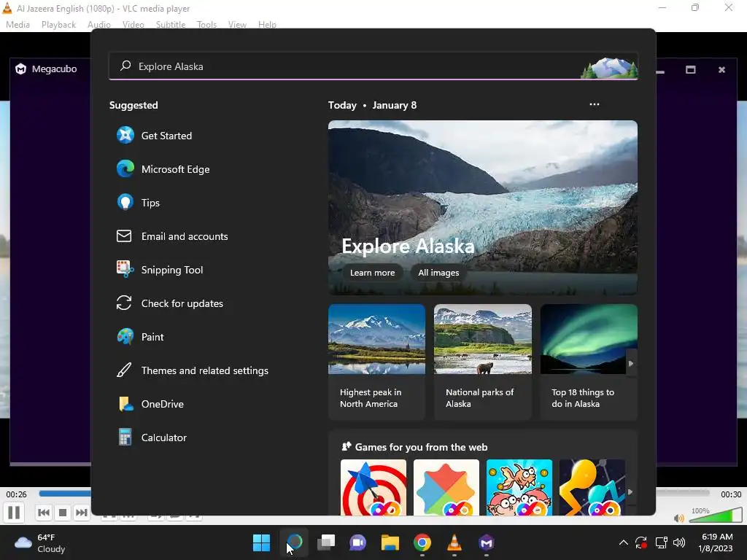The image size is (747, 560).
Task: Open Top 18 things to do card
Action: pos(589,362)
